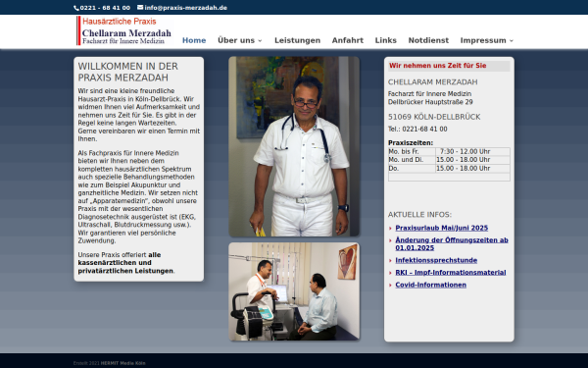Click Tel.: 0221-68 41 00 text
The height and width of the screenshot is (368, 588).
(417, 130)
